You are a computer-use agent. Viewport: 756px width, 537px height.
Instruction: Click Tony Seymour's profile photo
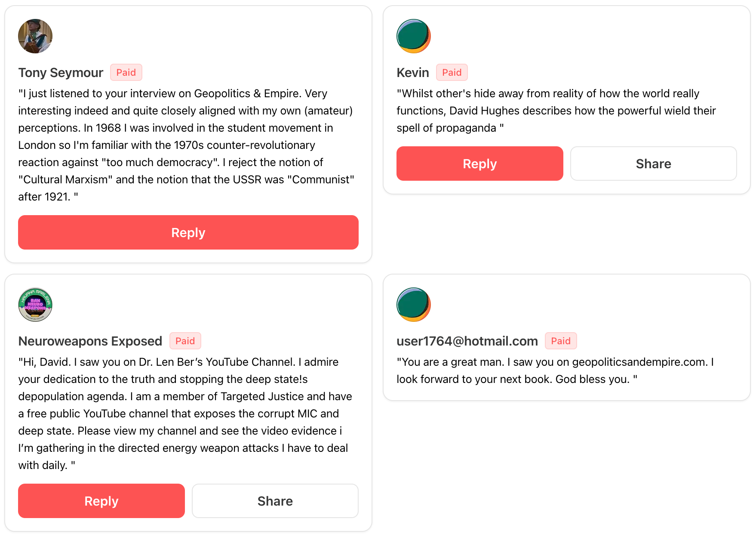pyautogui.click(x=35, y=36)
